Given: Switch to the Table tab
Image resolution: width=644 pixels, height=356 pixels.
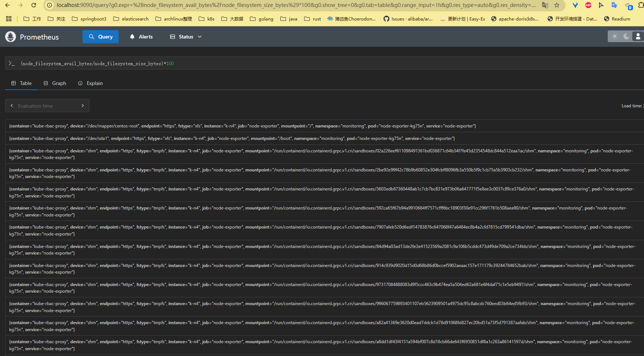Looking at the screenshot, I should coord(21,83).
